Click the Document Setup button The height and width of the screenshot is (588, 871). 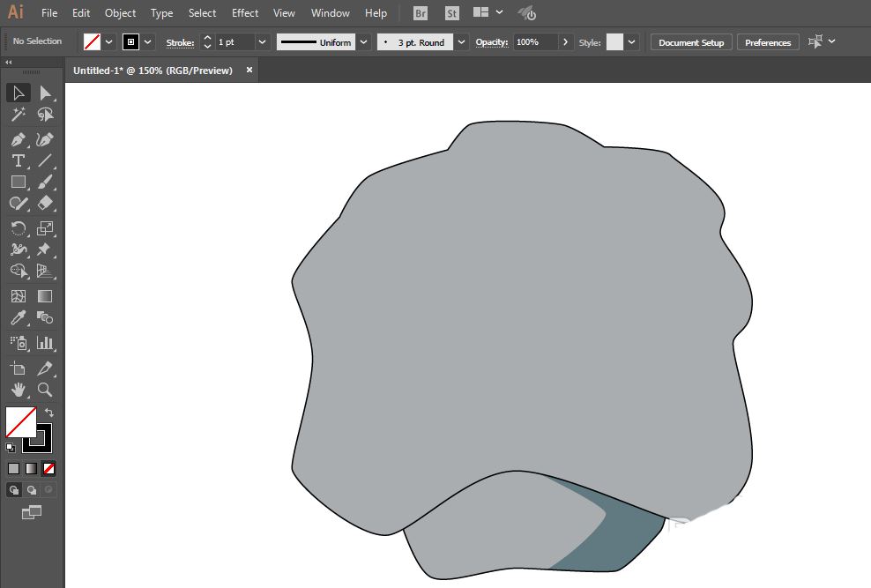click(x=690, y=42)
